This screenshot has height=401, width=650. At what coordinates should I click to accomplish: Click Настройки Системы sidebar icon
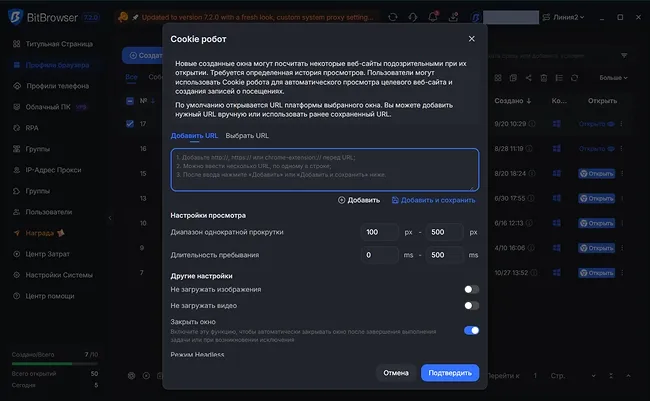17,275
